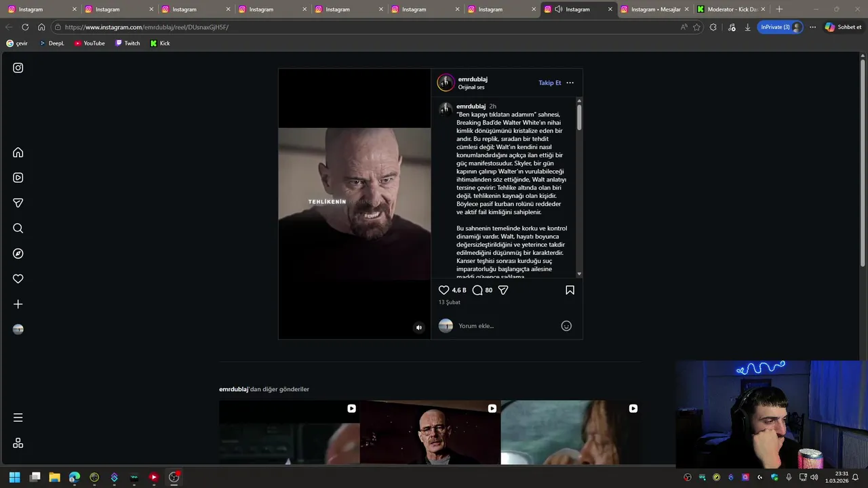Close the Instagram • Mesajlar tab
Image resolution: width=868 pixels, height=488 pixels.
(686, 9)
